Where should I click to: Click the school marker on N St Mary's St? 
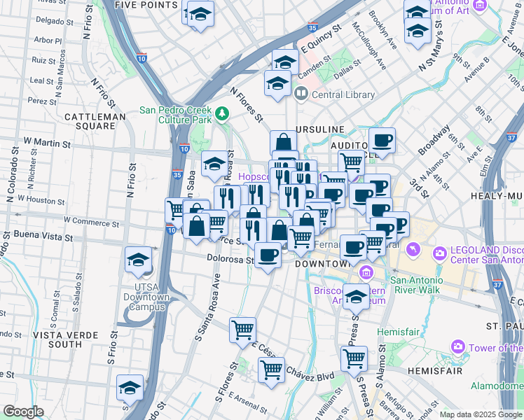pyautogui.click(x=418, y=31)
